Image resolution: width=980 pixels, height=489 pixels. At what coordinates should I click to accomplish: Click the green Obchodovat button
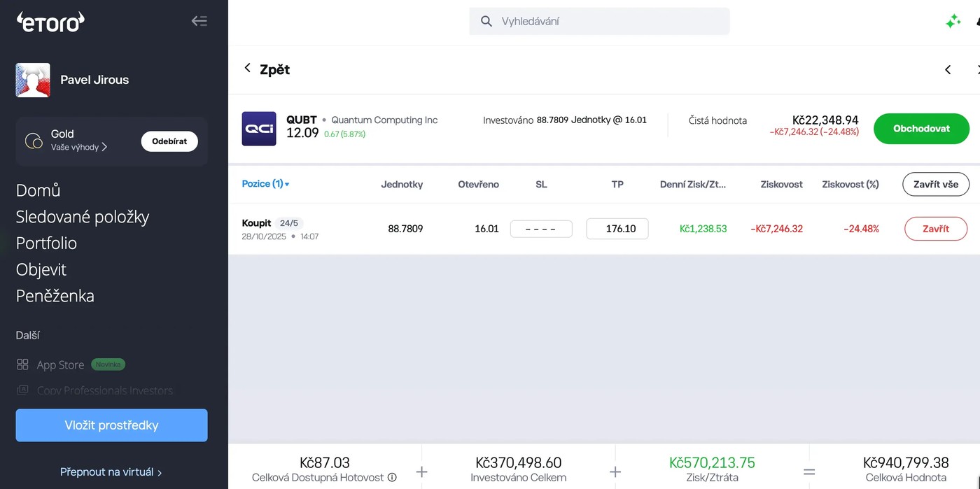[x=921, y=129]
